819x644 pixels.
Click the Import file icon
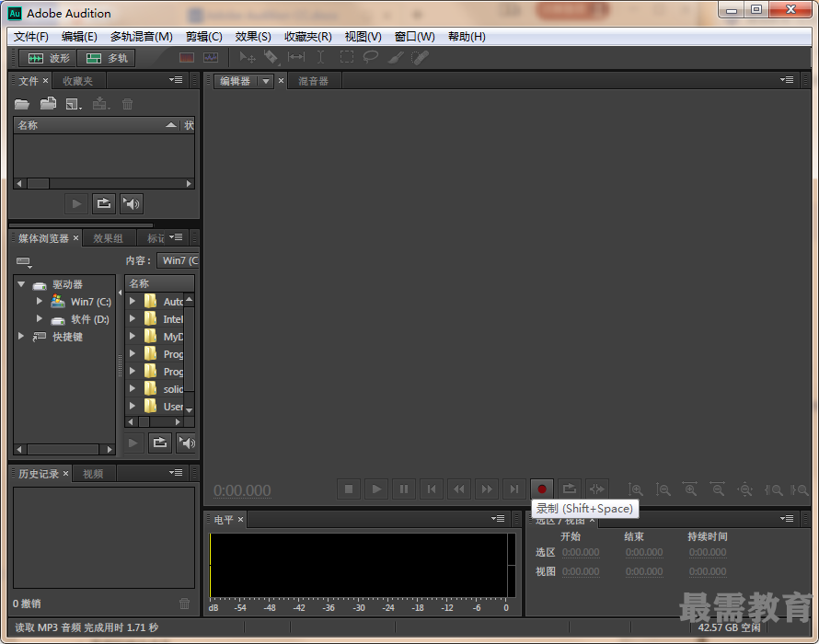(x=48, y=103)
